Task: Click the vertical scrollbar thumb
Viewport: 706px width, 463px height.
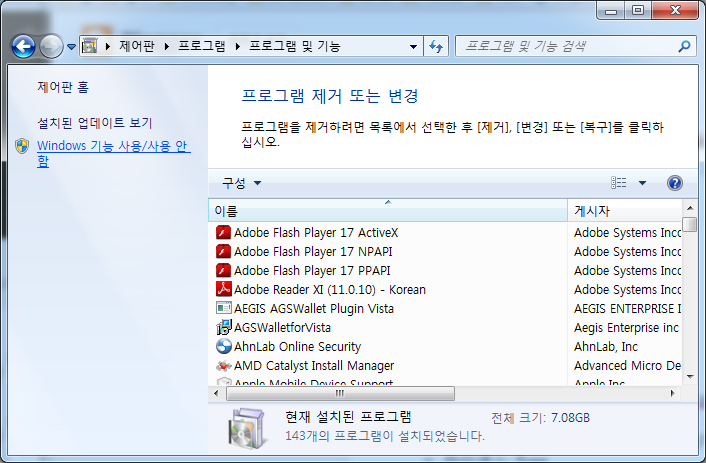Action: coord(690,224)
